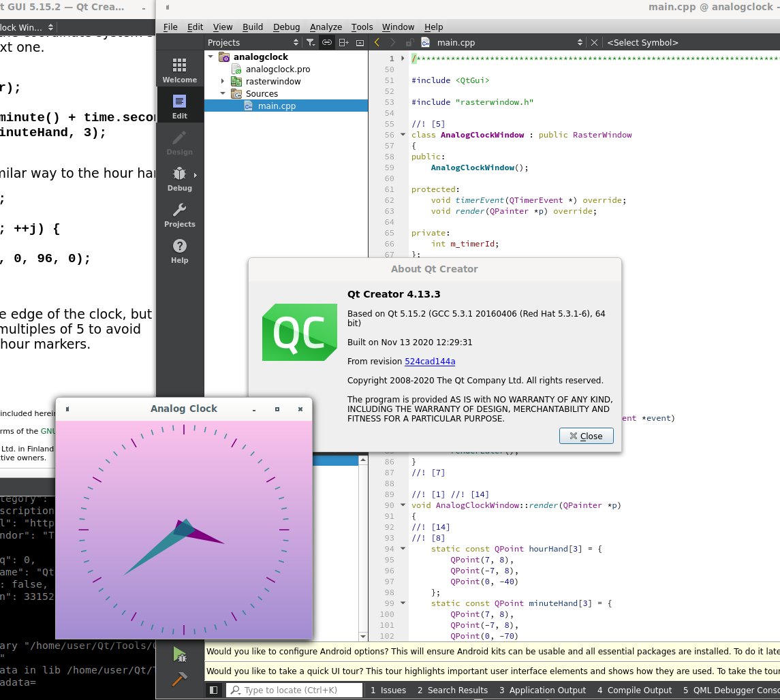Open the QML Debugger Console pane

731,690
